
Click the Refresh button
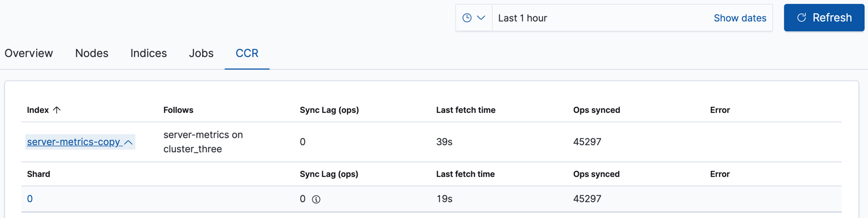pyautogui.click(x=824, y=18)
